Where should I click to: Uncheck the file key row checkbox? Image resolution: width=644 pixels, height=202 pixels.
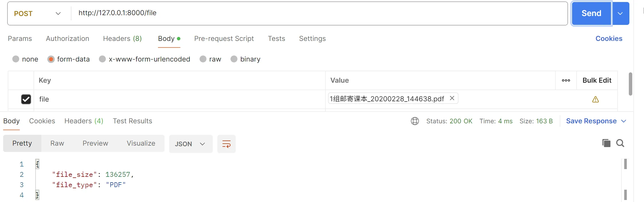(26, 99)
